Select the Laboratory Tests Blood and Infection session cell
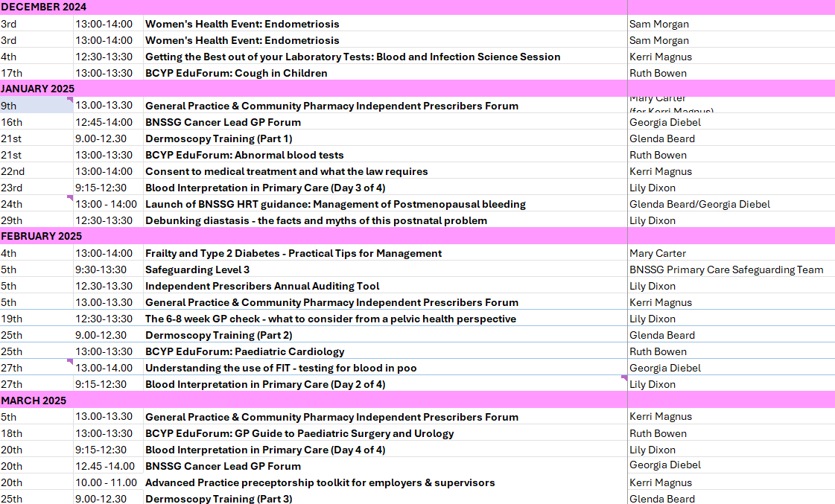 coord(352,57)
